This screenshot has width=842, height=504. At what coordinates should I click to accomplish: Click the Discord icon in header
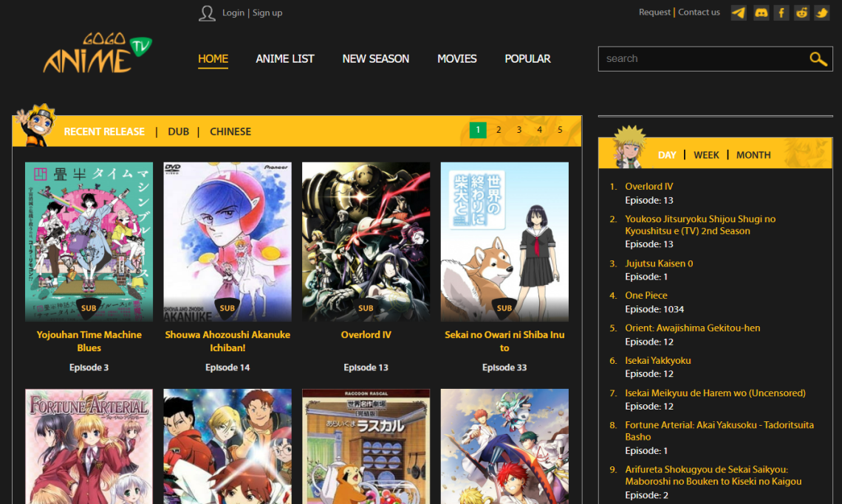click(x=760, y=13)
